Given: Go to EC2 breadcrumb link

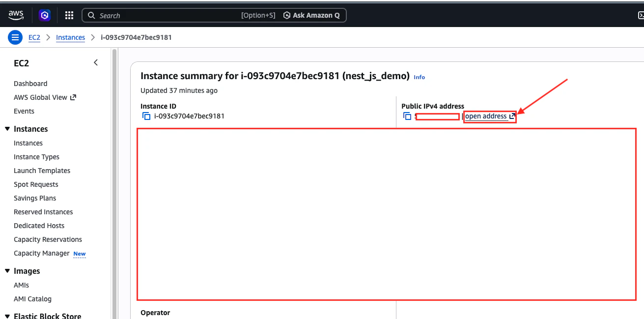Looking at the screenshot, I should click(34, 37).
